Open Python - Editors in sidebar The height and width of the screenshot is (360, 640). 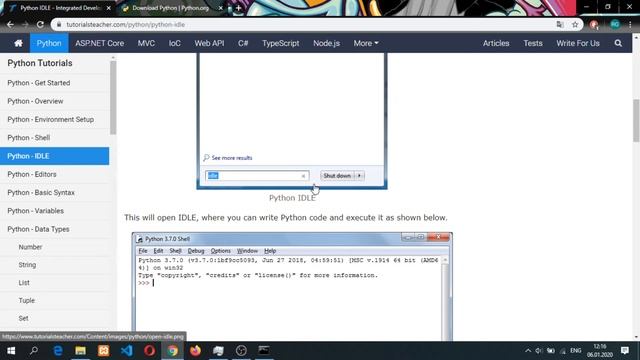pos(55,174)
